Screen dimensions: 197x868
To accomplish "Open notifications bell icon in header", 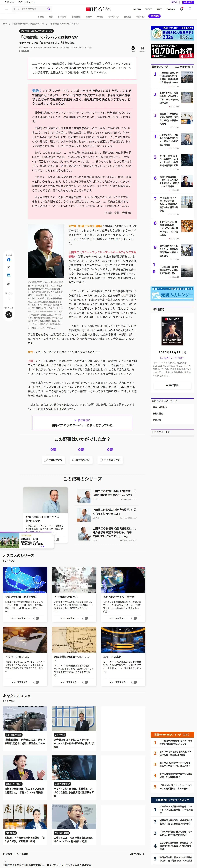I will tap(182, 9).
